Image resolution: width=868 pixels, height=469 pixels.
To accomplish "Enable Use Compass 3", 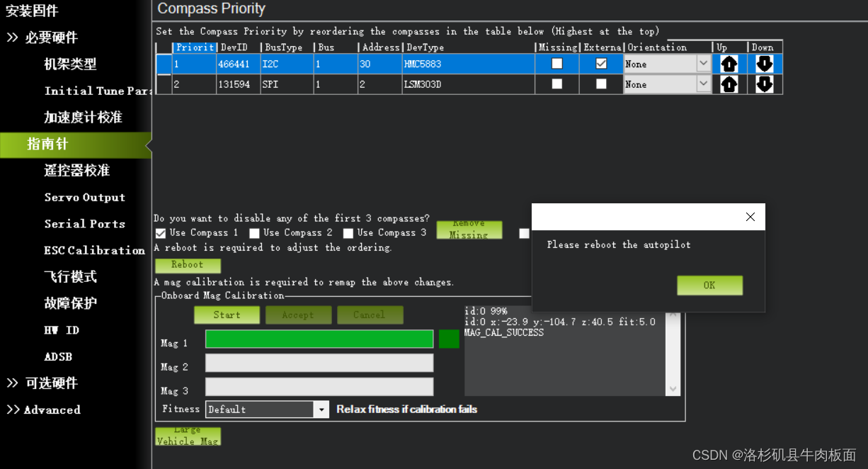I will pos(348,232).
